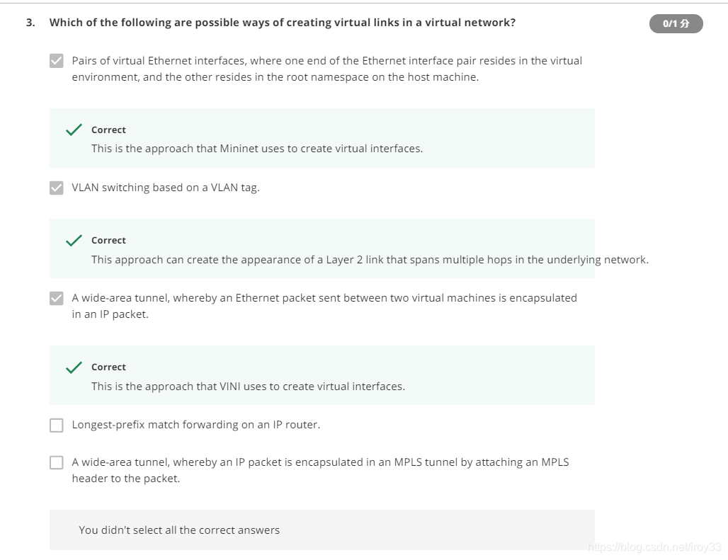Click the VINI explanation text
Screen dimensions: 728x560
pos(248,387)
